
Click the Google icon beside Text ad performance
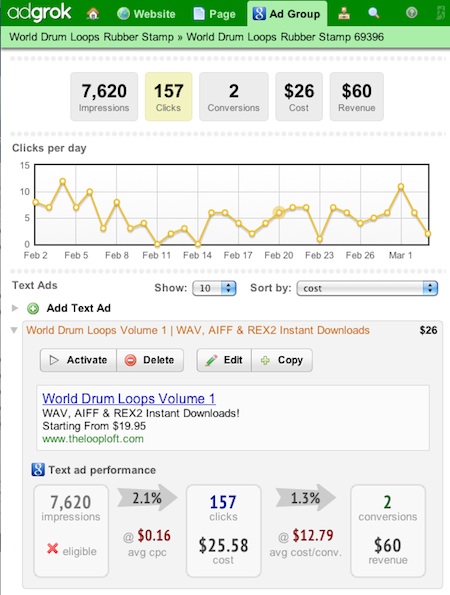point(38,470)
